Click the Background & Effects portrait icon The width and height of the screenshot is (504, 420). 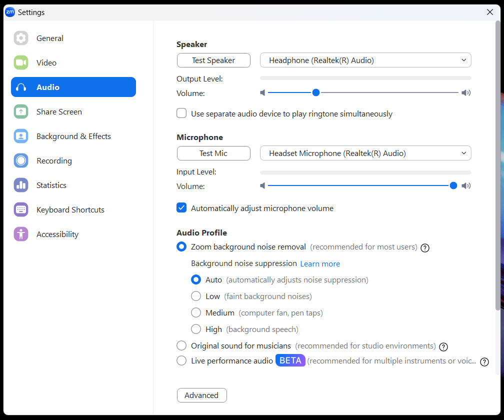click(21, 136)
